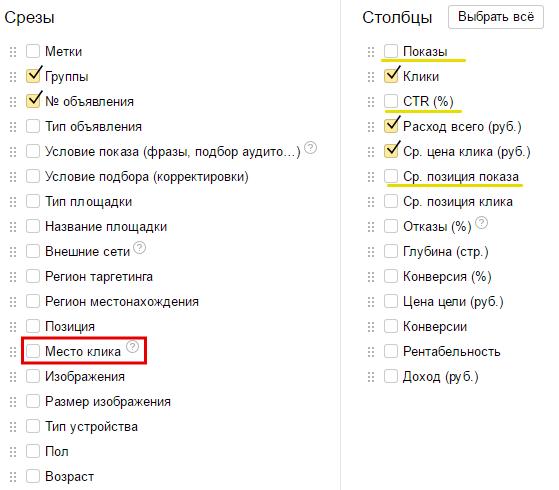Open the help tooltip for Место клика
Viewport: 559px width, 490px height.
(133, 346)
